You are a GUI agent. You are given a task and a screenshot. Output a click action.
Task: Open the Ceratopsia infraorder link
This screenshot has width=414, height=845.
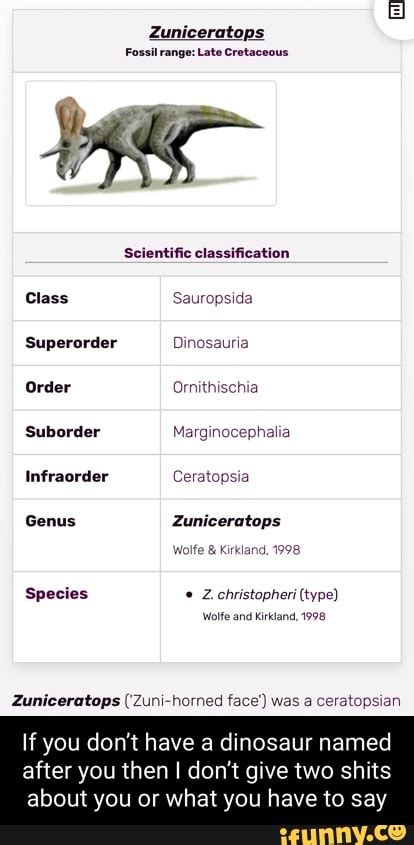211,476
